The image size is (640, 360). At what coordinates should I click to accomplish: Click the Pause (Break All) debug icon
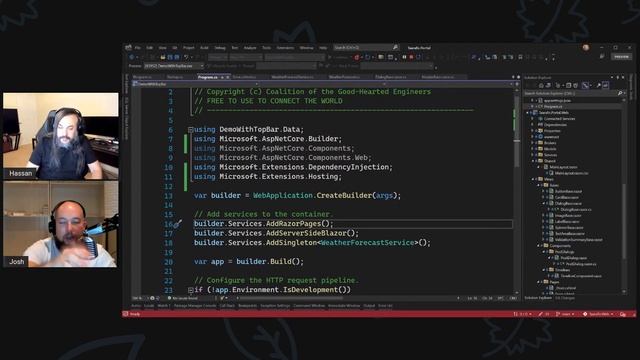pyautogui.click(x=404, y=57)
